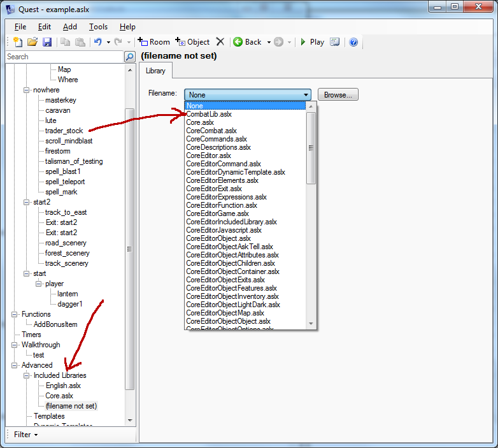Open a file with the folder icon

coord(32,42)
